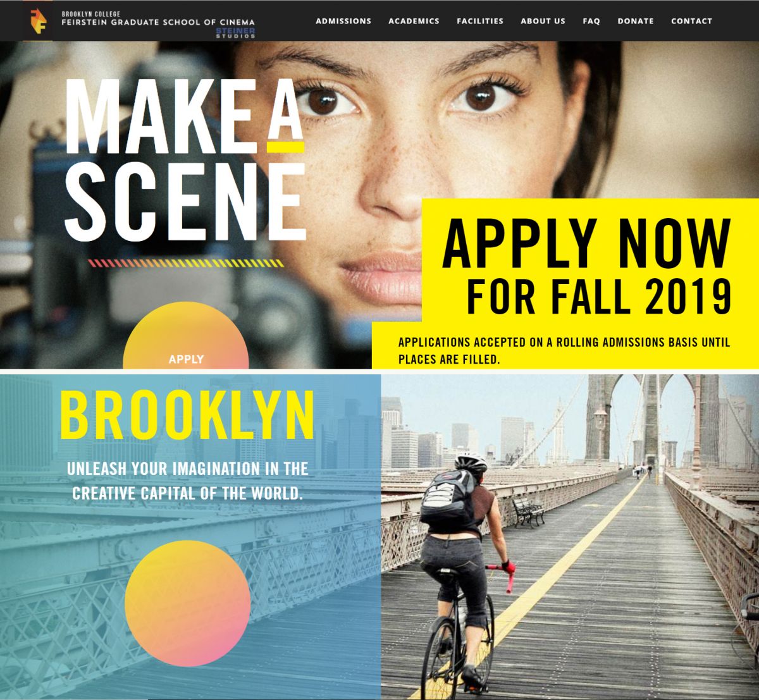759x700 pixels.
Task: Click the Feirstein Graduate School of Cinema title
Action: (158, 21)
